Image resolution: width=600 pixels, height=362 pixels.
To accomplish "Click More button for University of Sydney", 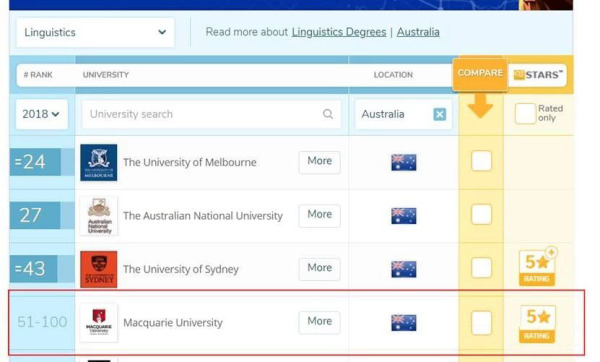I will [320, 268].
